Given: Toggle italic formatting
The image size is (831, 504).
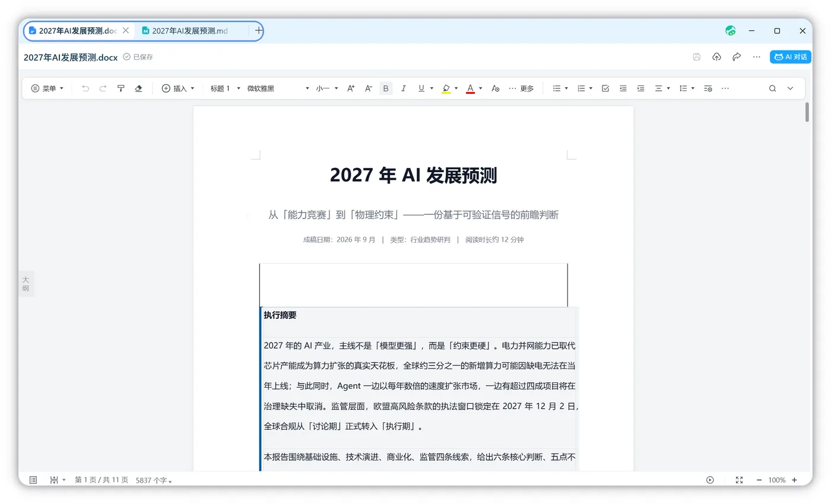Looking at the screenshot, I should point(404,88).
